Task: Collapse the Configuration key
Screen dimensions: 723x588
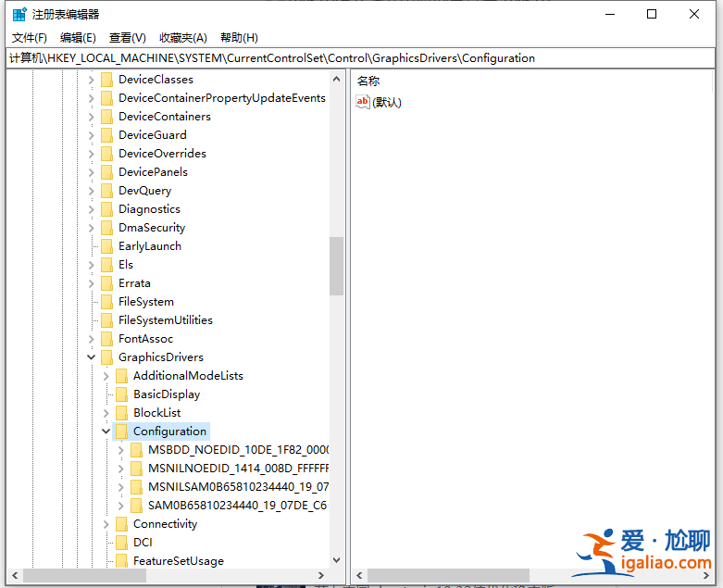Action: tap(106, 432)
